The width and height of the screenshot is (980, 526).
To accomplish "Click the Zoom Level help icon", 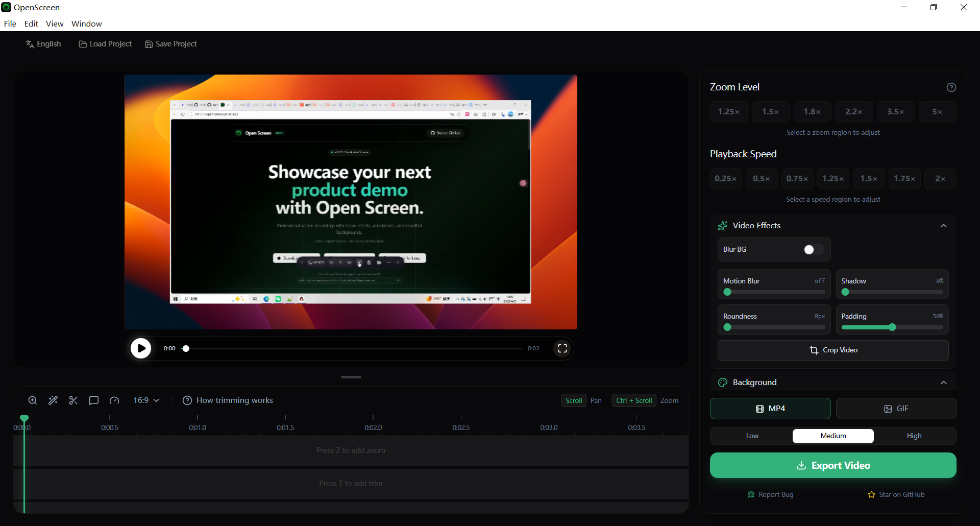I will (x=951, y=87).
